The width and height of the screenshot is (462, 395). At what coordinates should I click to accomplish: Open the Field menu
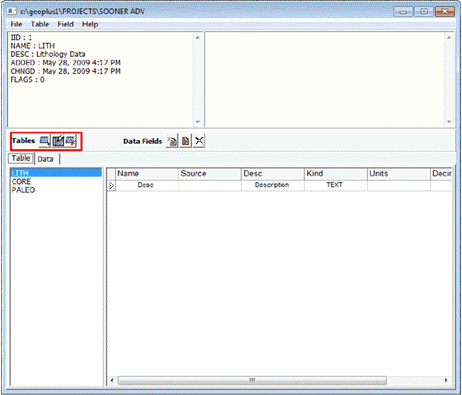point(65,24)
